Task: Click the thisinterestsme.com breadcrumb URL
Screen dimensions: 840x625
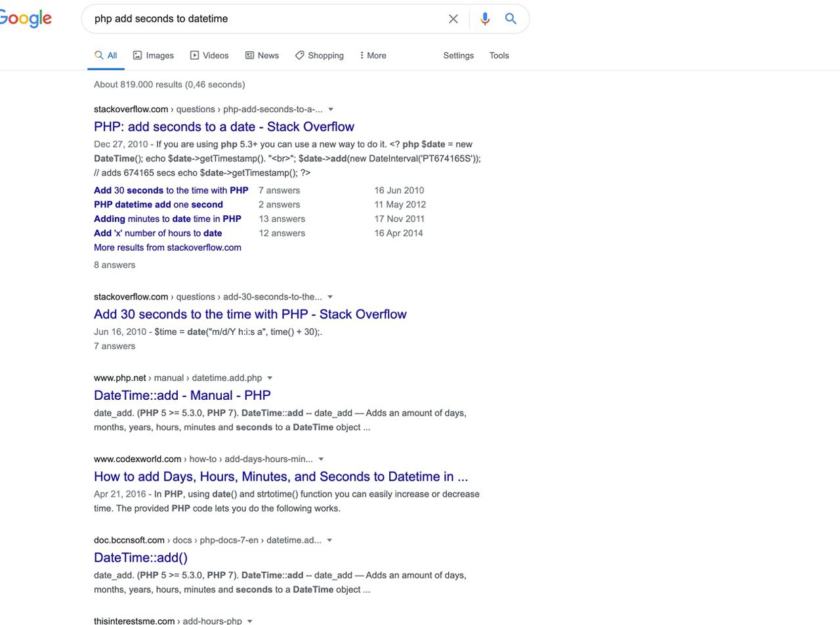Action: (x=168, y=621)
